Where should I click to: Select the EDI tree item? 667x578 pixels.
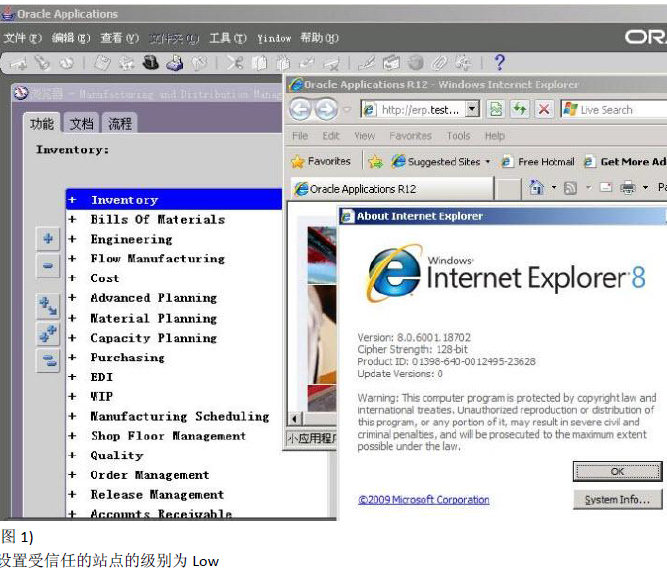coord(102,377)
